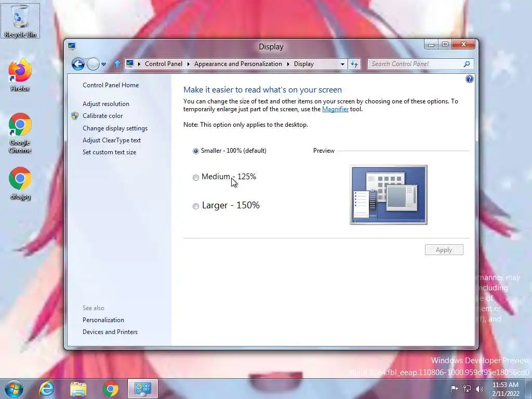This screenshot has height=399, width=532.
Task: Expand the chevron after Appearance and Personalization
Action: click(288, 64)
